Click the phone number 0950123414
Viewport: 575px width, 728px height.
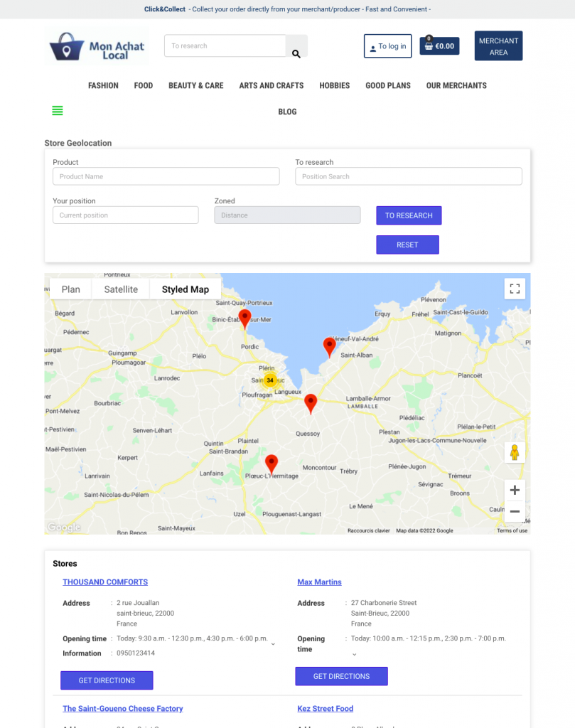[136, 653]
